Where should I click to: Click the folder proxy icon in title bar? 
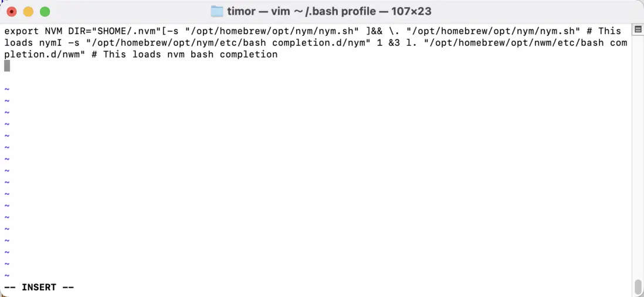coord(217,12)
